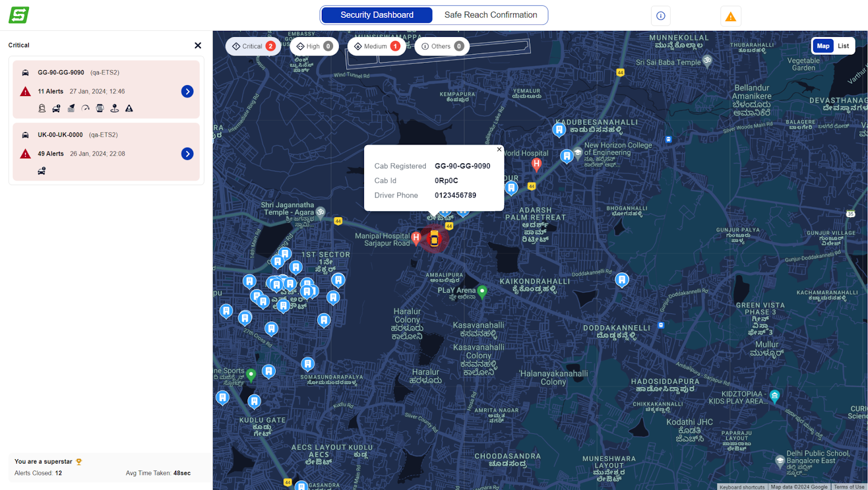Close the cab info popup

click(x=499, y=150)
